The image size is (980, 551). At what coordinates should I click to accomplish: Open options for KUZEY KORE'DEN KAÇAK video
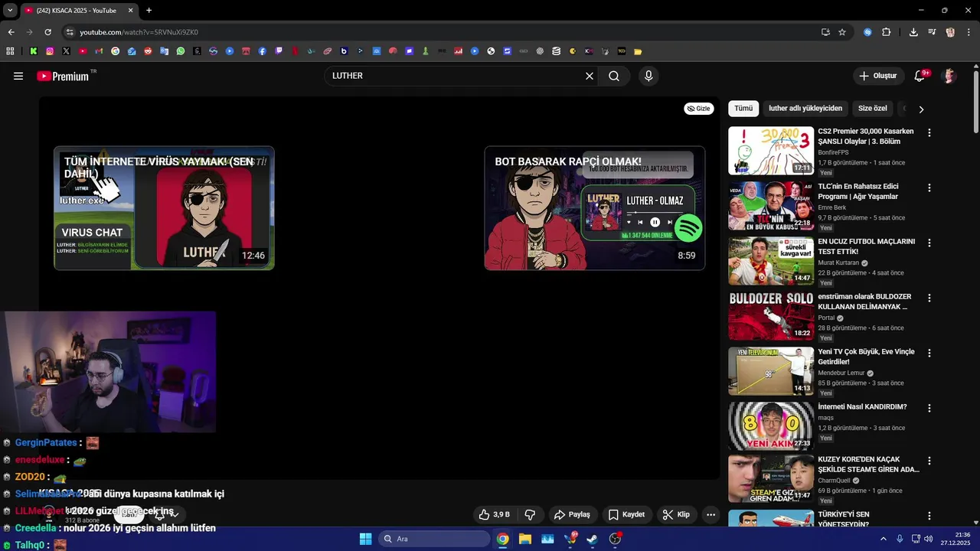pos(929,461)
